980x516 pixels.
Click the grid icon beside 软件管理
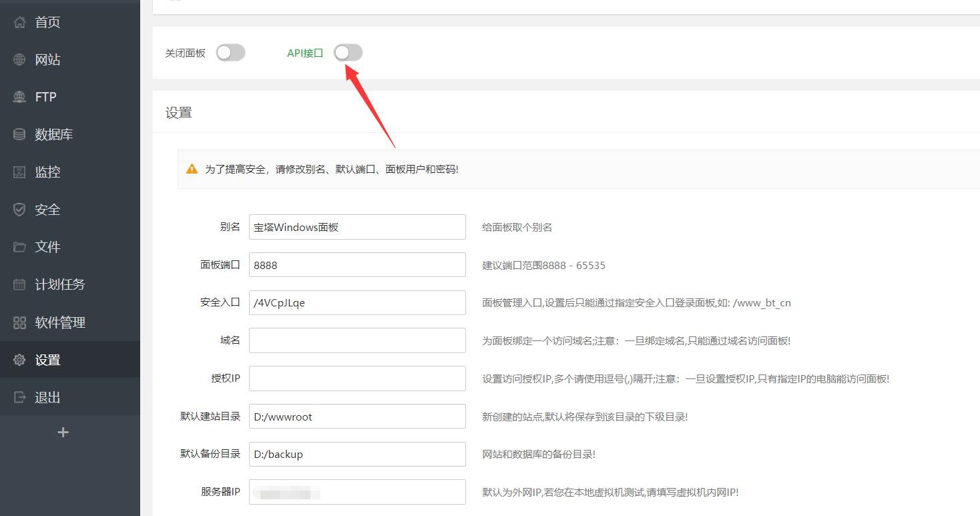point(19,322)
